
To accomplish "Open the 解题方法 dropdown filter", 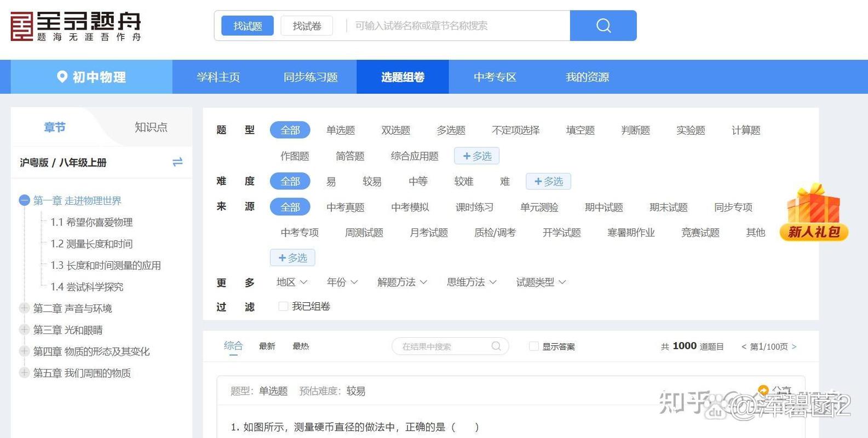I will coord(402,282).
